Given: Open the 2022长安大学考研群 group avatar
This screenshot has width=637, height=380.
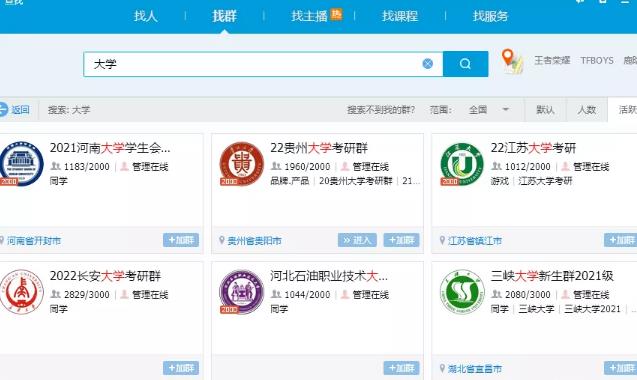Looking at the screenshot, I should tap(21, 291).
